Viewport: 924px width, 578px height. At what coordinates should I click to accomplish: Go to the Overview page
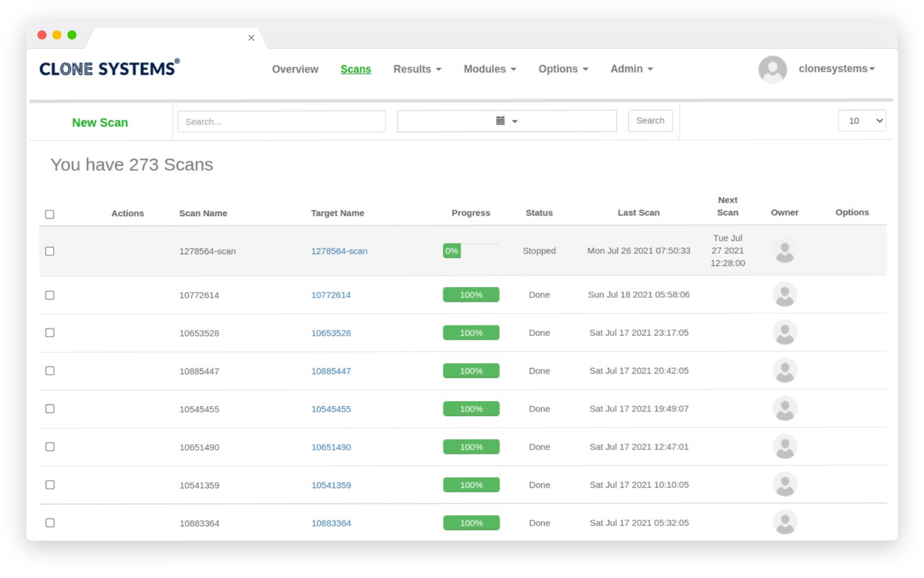(x=295, y=69)
